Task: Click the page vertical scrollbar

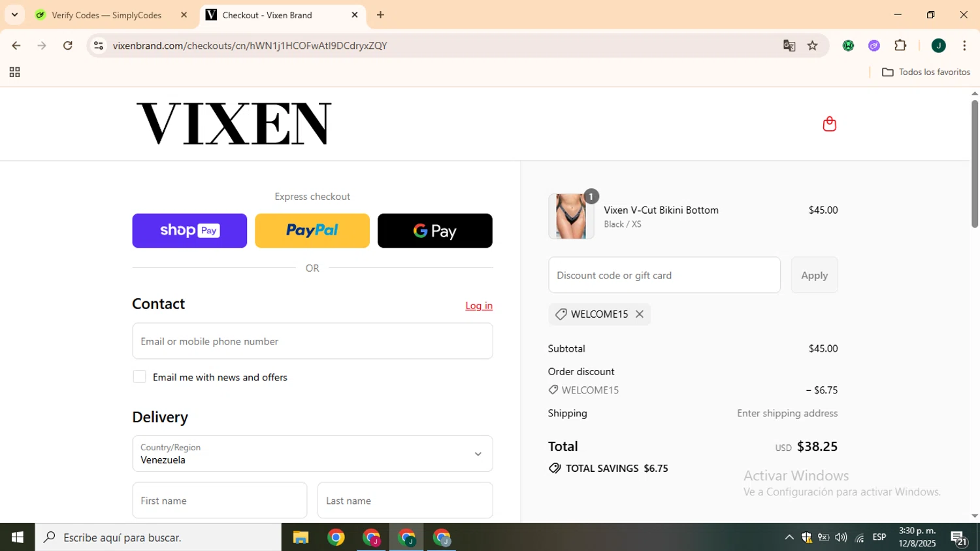Action: (974, 163)
